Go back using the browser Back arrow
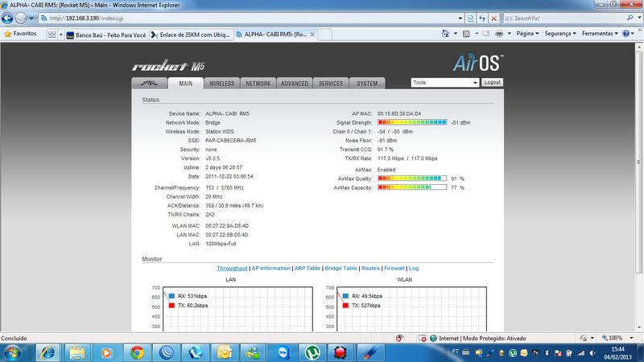 (7, 18)
